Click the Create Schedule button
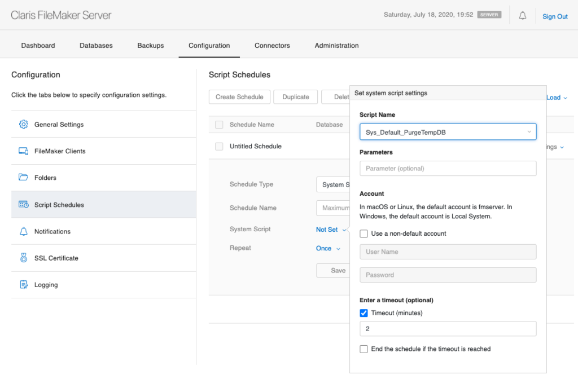 tap(239, 97)
